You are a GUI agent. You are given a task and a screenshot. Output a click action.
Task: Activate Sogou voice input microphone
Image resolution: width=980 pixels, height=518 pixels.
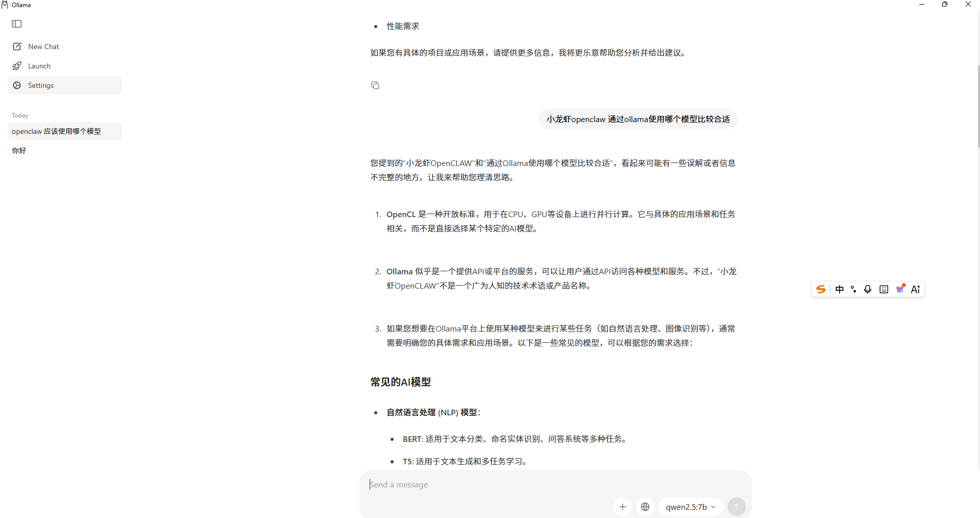(x=868, y=289)
